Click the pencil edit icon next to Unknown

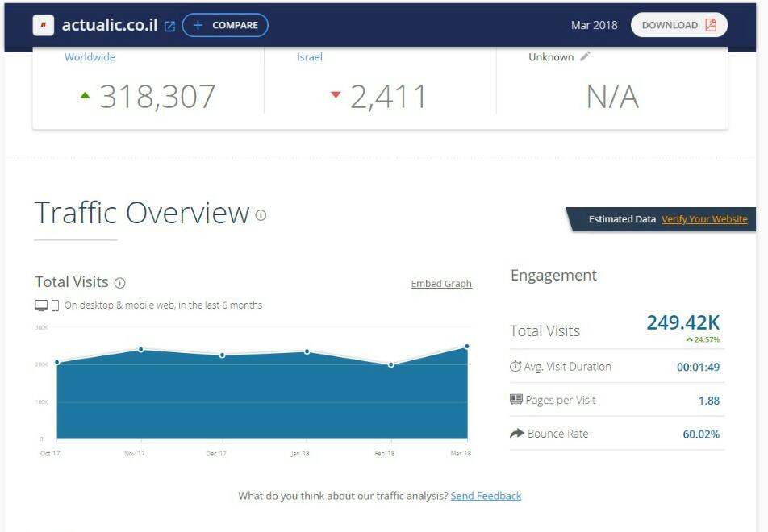click(586, 56)
